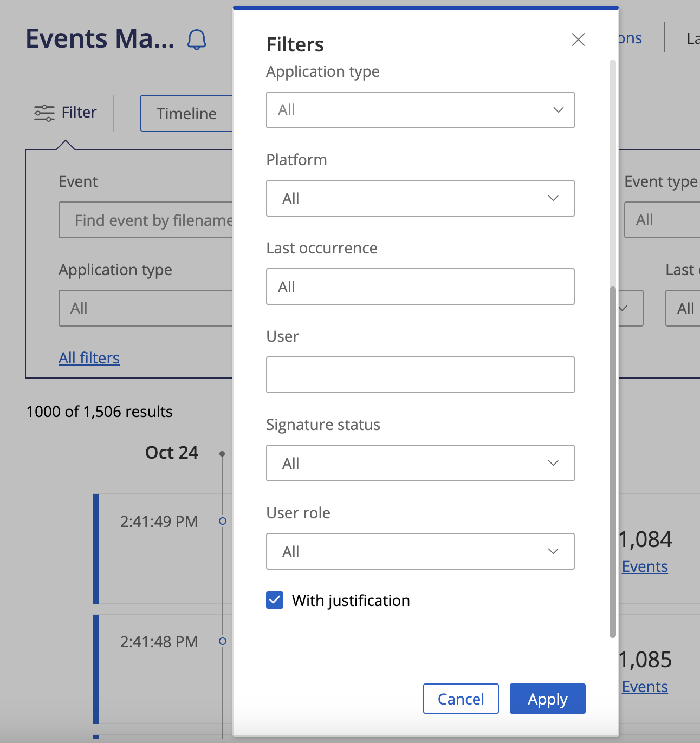Expand the Platform dropdown
The height and width of the screenshot is (743, 700).
(x=420, y=198)
